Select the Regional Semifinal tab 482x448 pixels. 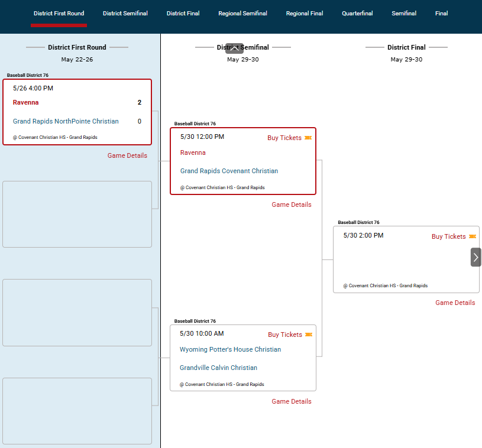242,14
